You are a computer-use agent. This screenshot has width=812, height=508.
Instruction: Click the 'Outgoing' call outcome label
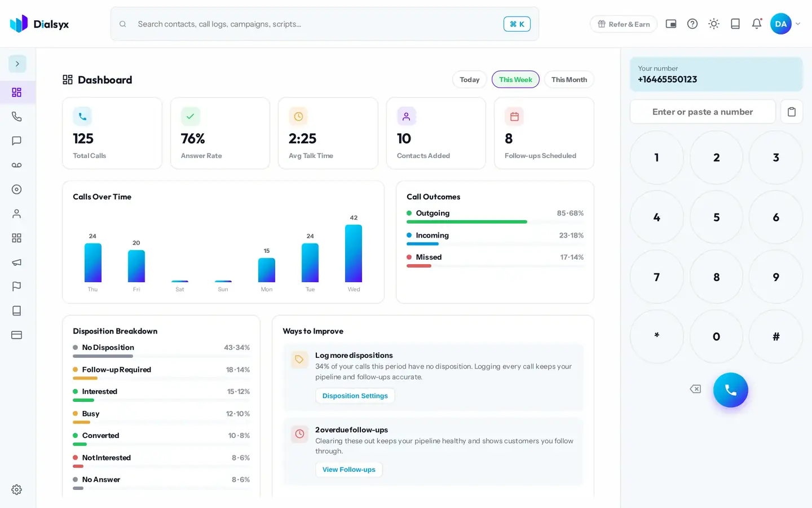pos(433,213)
